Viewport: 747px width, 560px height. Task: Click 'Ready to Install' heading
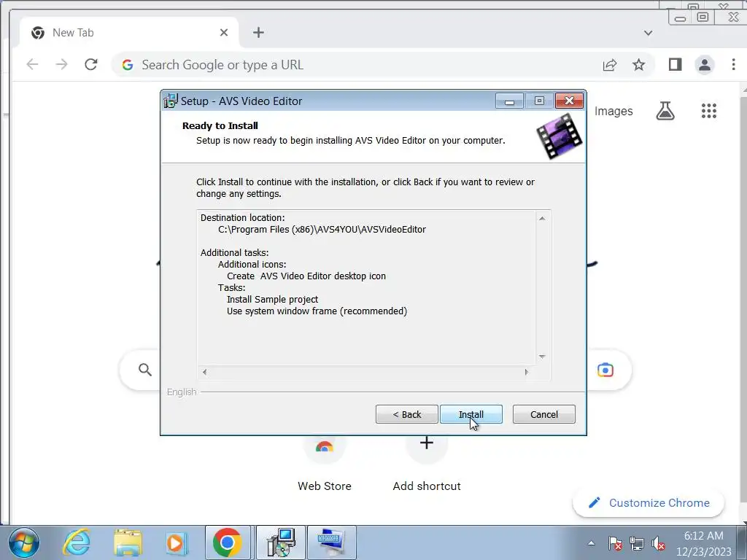(220, 125)
